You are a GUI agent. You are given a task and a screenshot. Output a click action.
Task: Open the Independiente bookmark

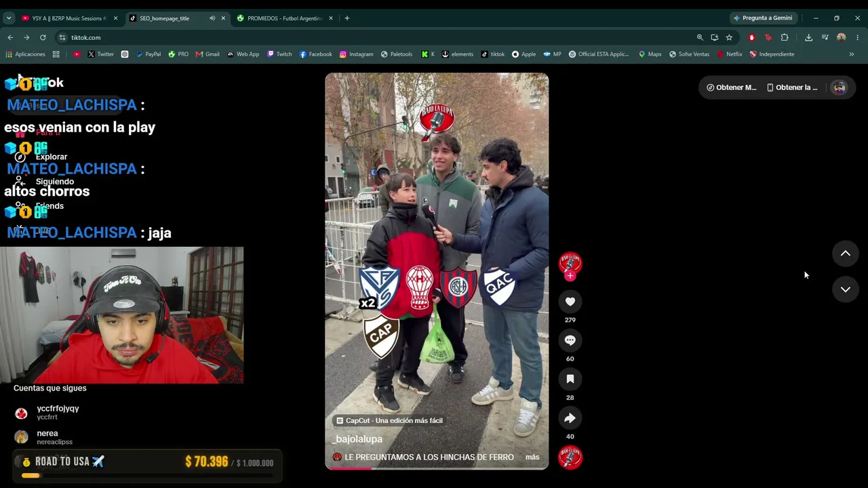pos(772,54)
